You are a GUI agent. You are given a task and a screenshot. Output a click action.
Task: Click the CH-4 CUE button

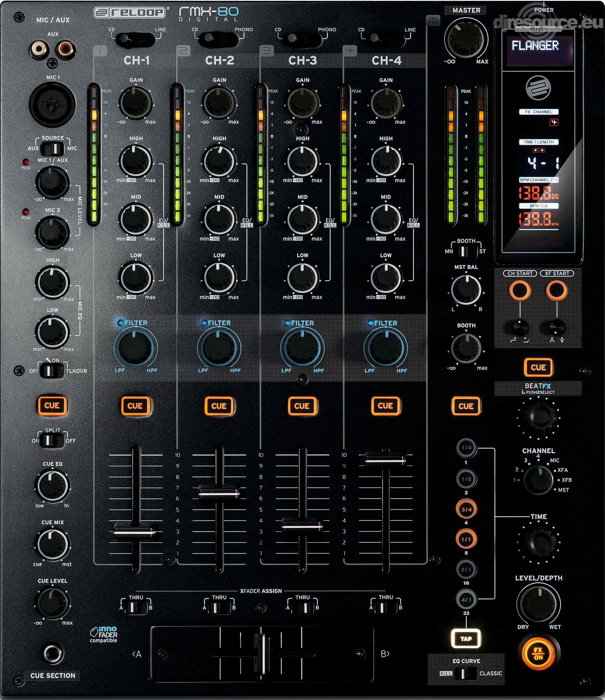[x=386, y=406]
